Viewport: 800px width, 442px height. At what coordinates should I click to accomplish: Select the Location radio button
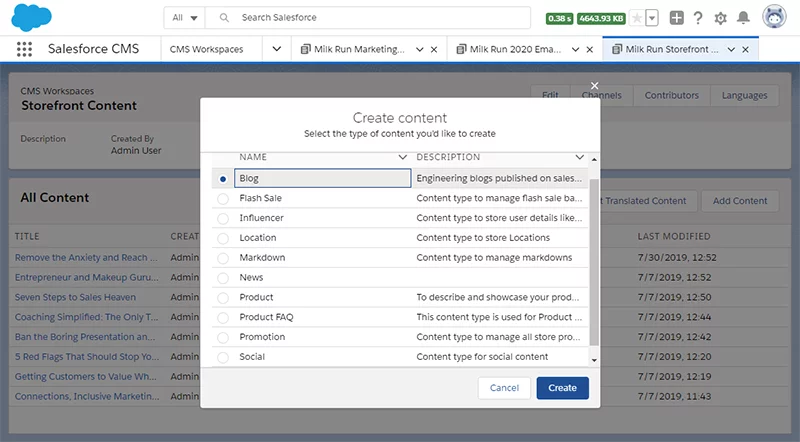click(x=223, y=238)
